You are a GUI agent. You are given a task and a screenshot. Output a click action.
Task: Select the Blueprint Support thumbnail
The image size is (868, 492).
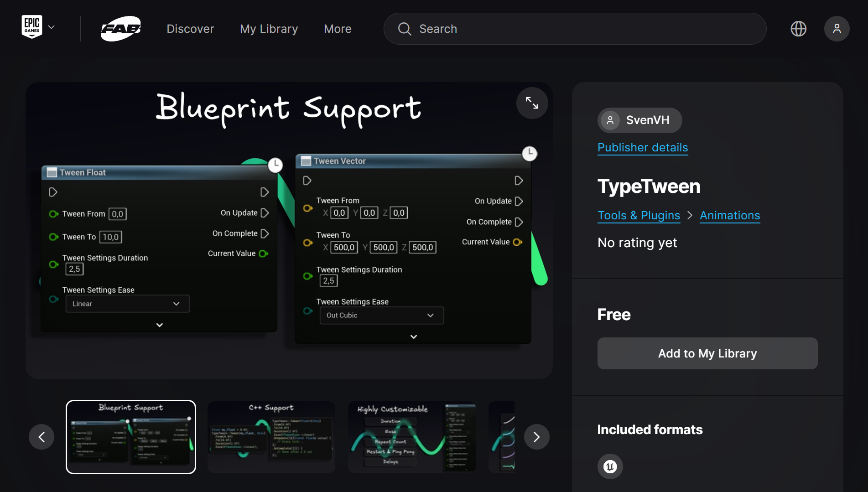[x=131, y=437]
